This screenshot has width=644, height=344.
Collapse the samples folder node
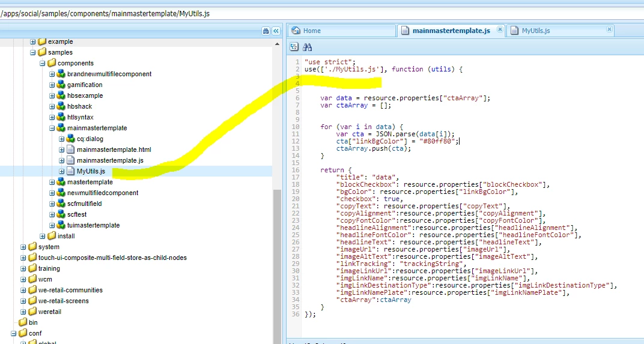pyautogui.click(x=33, y=53)
